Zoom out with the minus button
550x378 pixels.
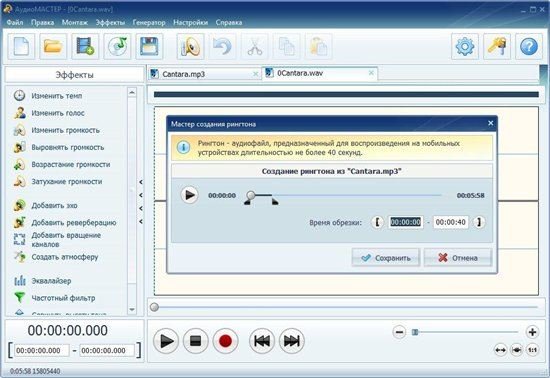point(399,332)
